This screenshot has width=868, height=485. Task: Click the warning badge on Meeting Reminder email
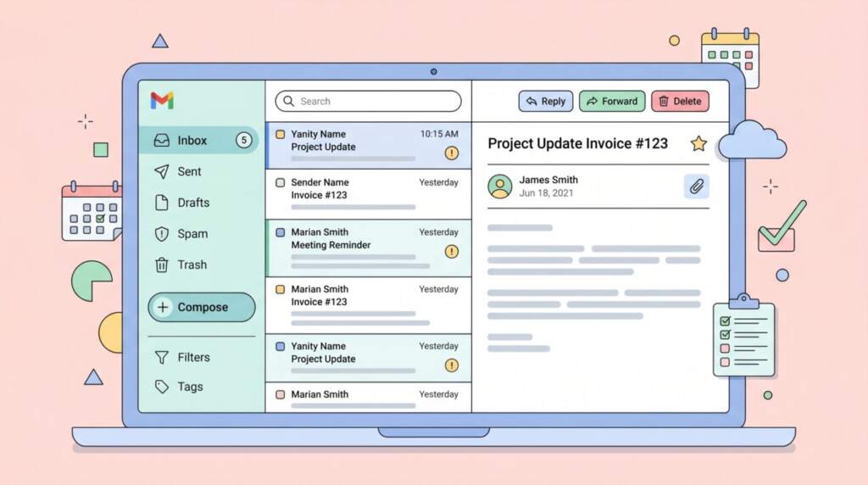pyautogui.click(x=452, y=252)
